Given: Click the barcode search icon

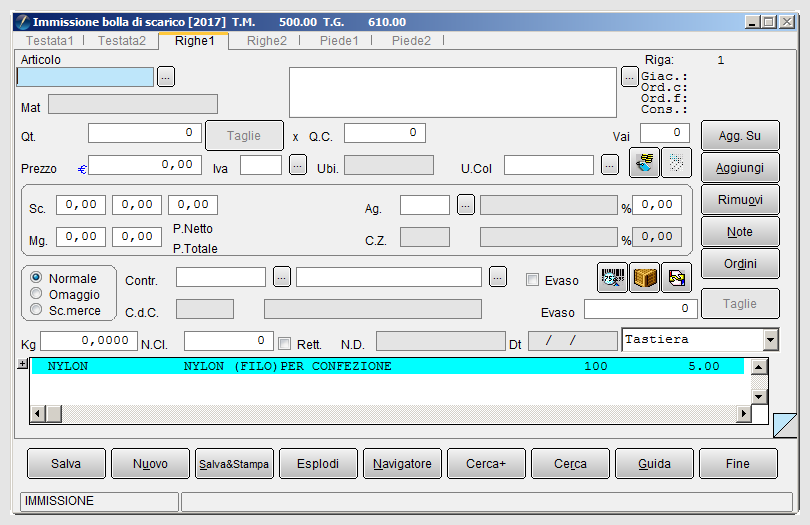Looking at the screenshot, I should coord(612,278).
